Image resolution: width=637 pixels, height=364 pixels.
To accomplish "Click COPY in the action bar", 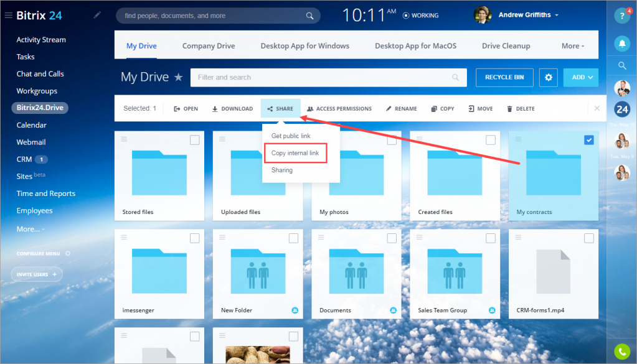I will (x=442, y=108).
